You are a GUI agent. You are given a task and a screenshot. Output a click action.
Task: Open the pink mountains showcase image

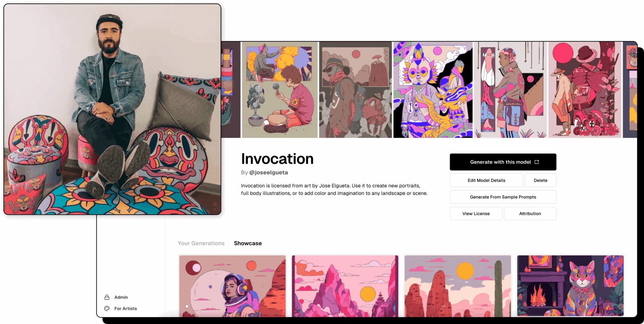345,286
